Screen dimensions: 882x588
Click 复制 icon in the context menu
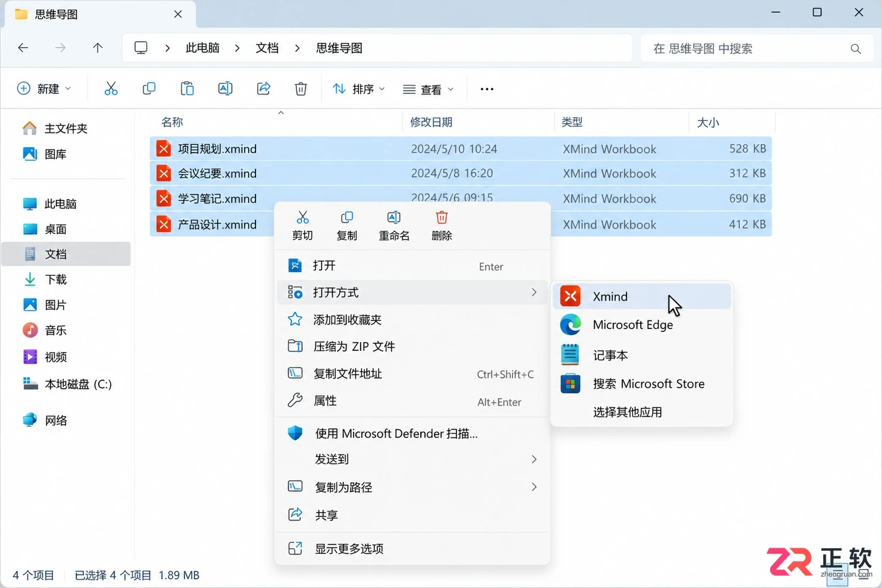click(x=347, y=225)
